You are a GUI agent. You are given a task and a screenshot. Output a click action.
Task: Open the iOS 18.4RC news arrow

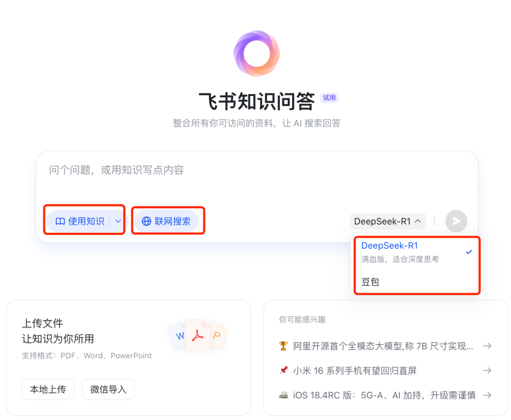click(x=487, y=395)
